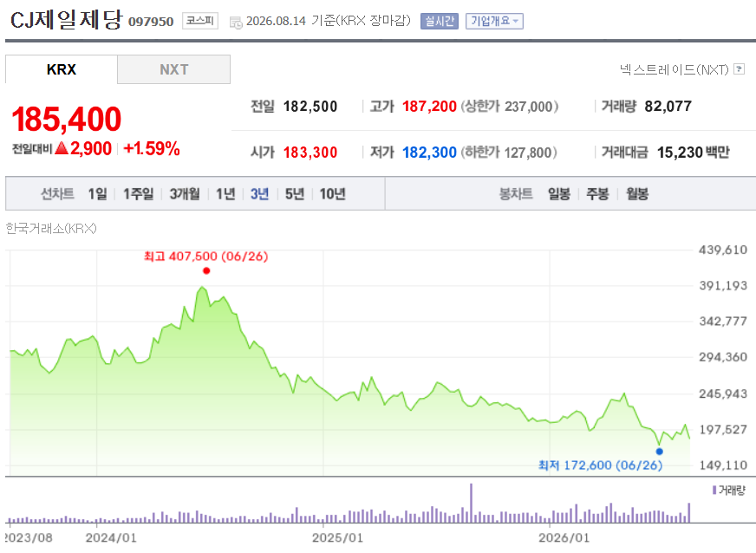Click the 코스피 market badge
Screen dimensions: 756x553
point(200,21)
